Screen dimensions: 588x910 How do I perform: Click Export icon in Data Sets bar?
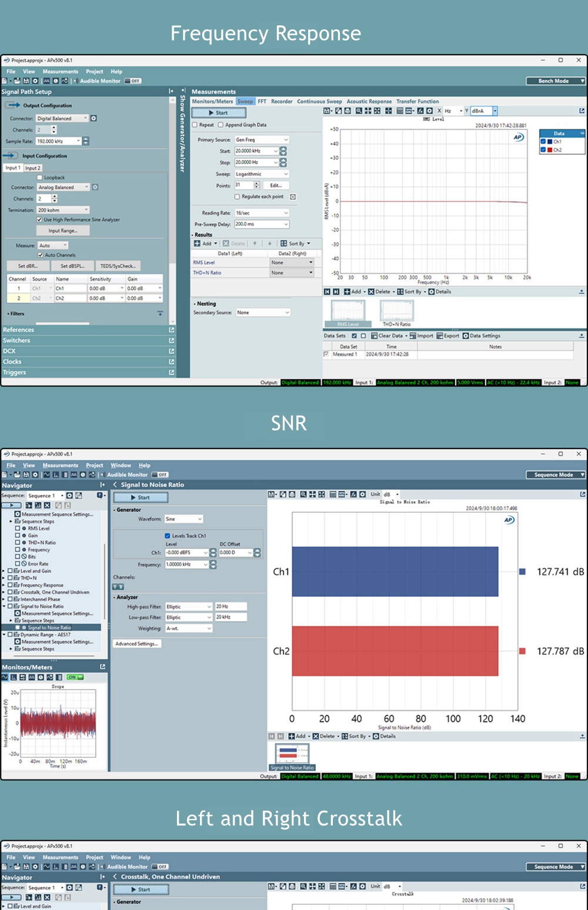pos(440,336)
